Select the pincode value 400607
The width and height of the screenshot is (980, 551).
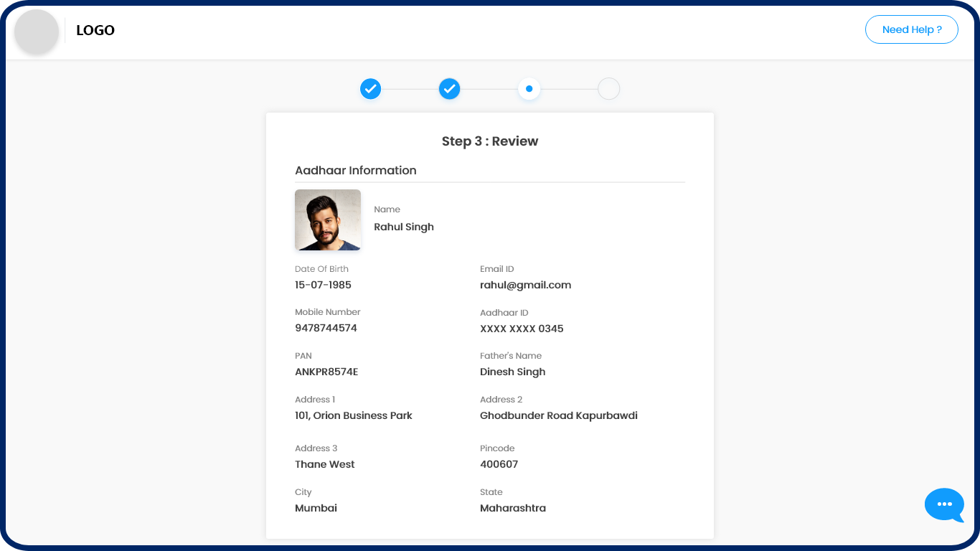(499, 464)
